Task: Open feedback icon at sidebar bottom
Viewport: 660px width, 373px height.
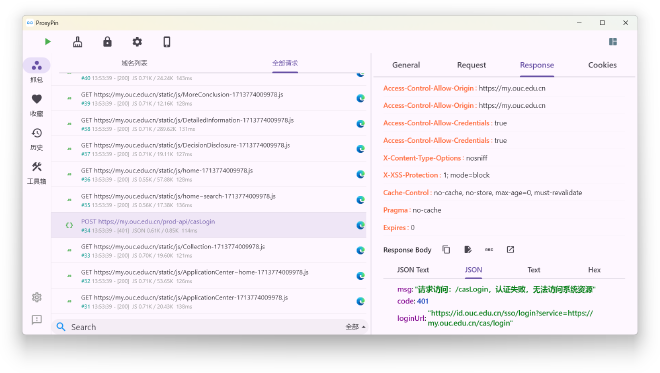Action: click(x=37, y=320)
